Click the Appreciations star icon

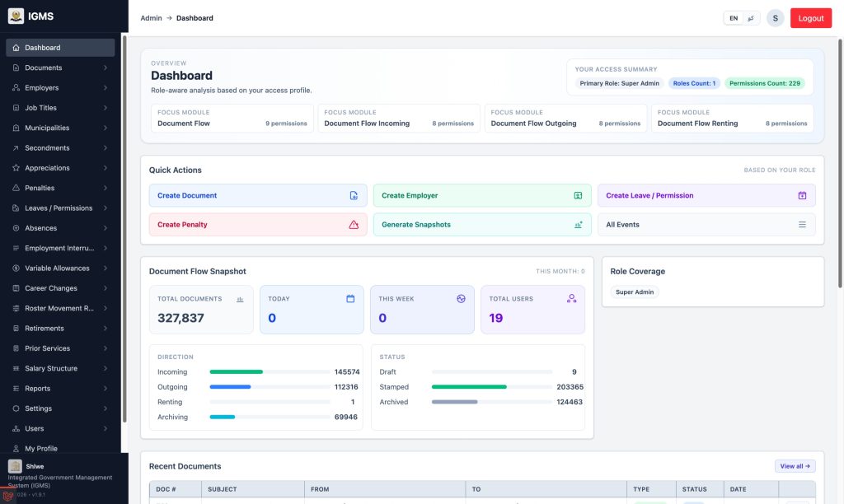click(16, 168)
